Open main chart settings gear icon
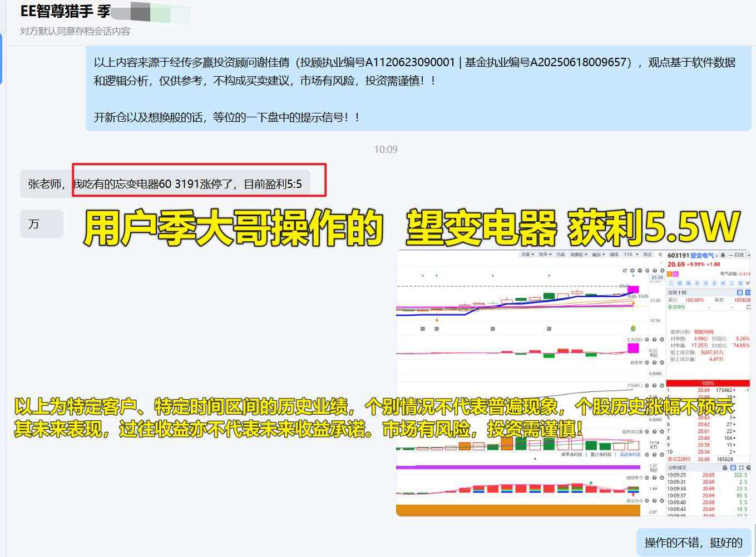Screen dimensions: 756x557 pyautogui.click(x=647, y=271)
